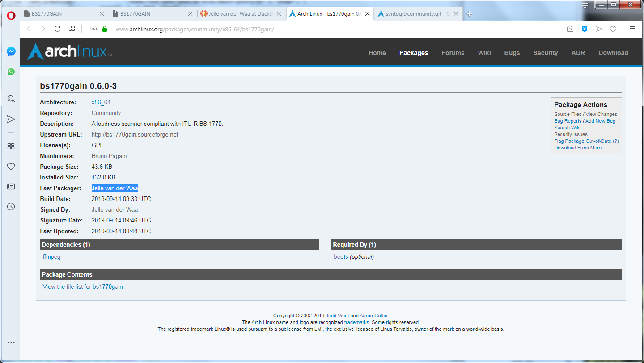The image size is (644, 363).
Task: Open a new tab with the plus button
Action: point(470,14)
